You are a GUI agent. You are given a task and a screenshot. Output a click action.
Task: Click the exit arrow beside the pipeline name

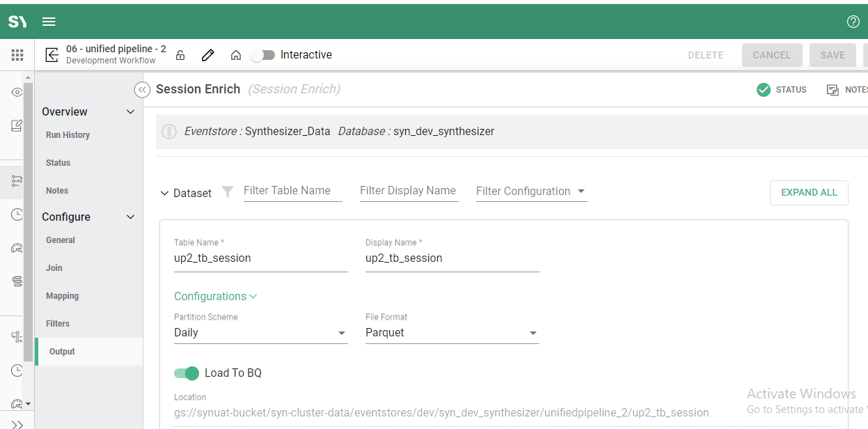pyautogui.click(x=52, y=54)
